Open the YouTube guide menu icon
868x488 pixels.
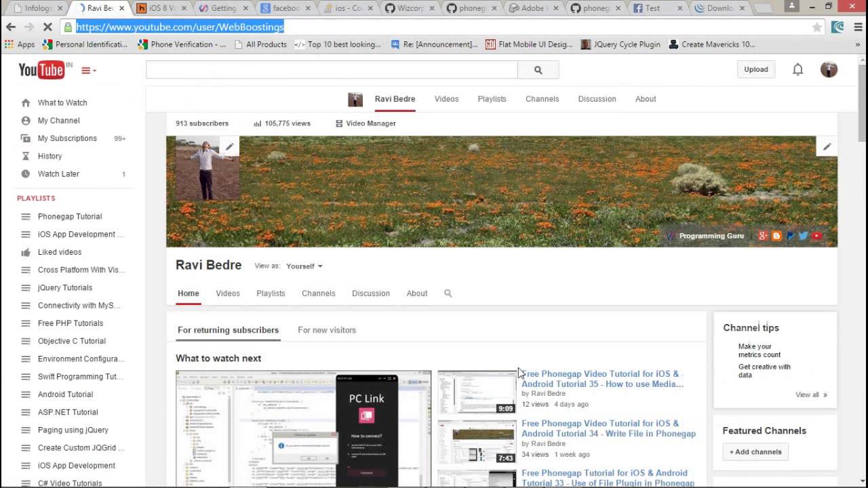(x=89, y=70)
